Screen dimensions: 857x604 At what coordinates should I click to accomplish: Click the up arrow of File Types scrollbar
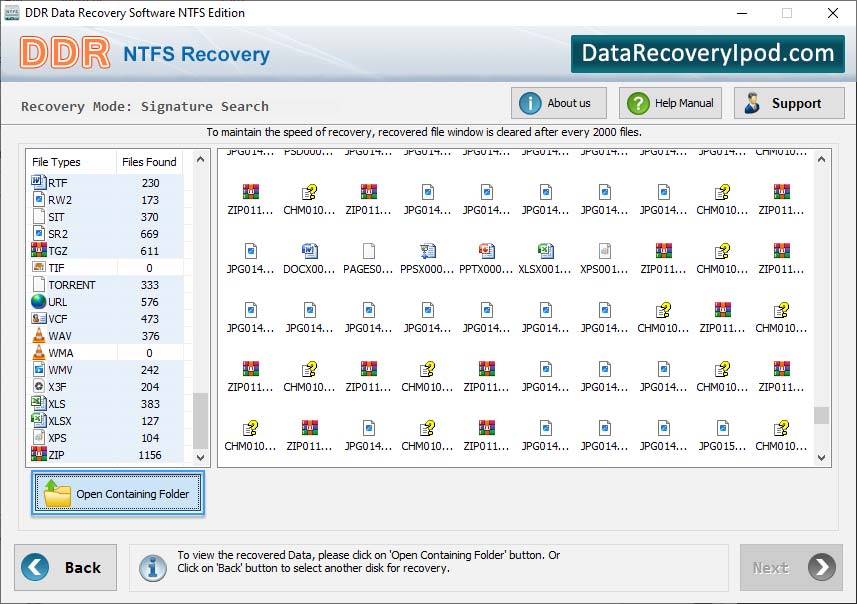pos(201,160)
